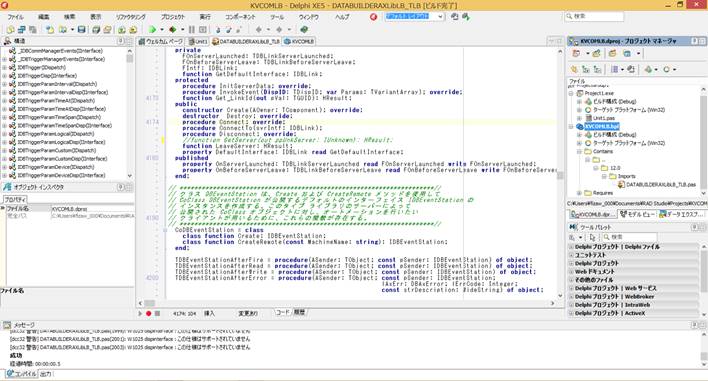Screen dimensions: 708x381
Task: Collapse the Project1.exe tree node
Action: (571, 93)
